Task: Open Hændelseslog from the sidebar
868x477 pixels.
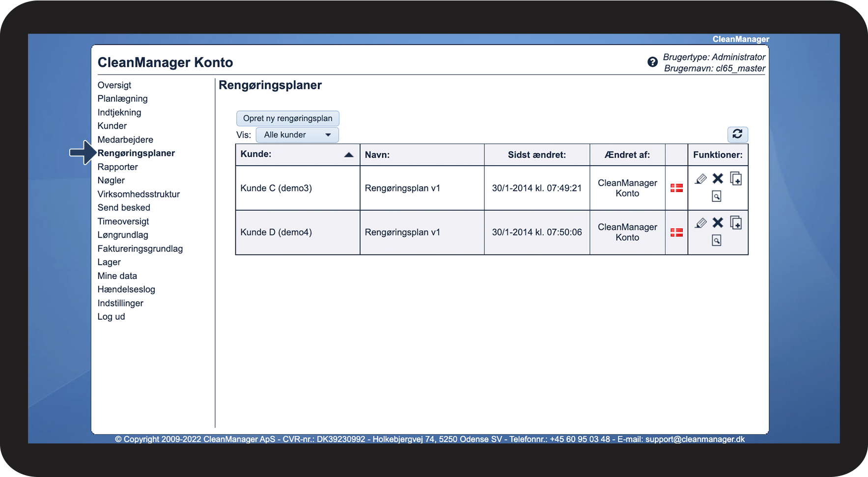Action: click(126, 289)
